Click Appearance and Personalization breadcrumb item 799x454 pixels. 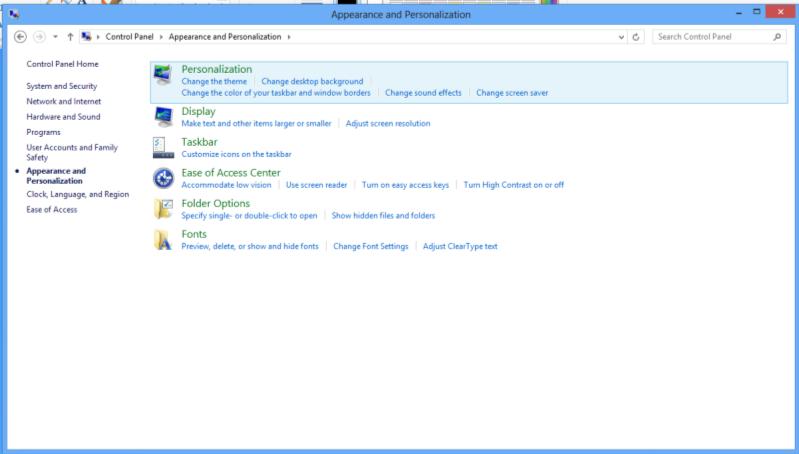(x=225, y=37)
